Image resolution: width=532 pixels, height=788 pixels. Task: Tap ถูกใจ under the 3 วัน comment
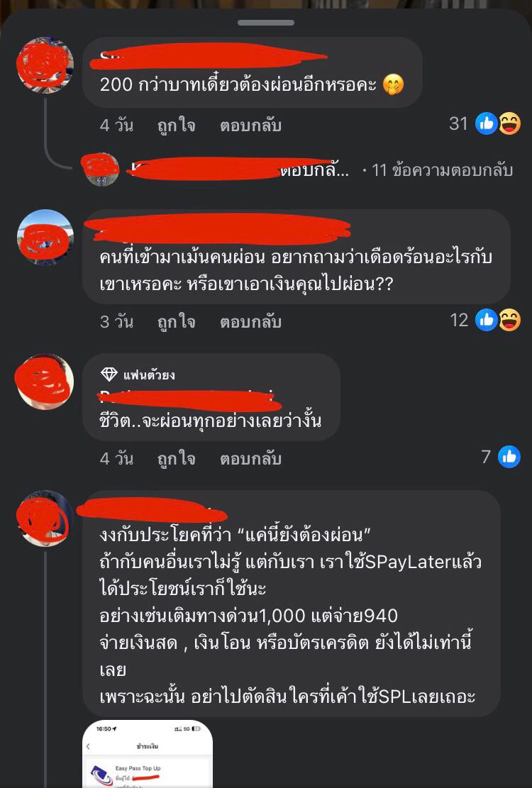click(x=177, y=321)
